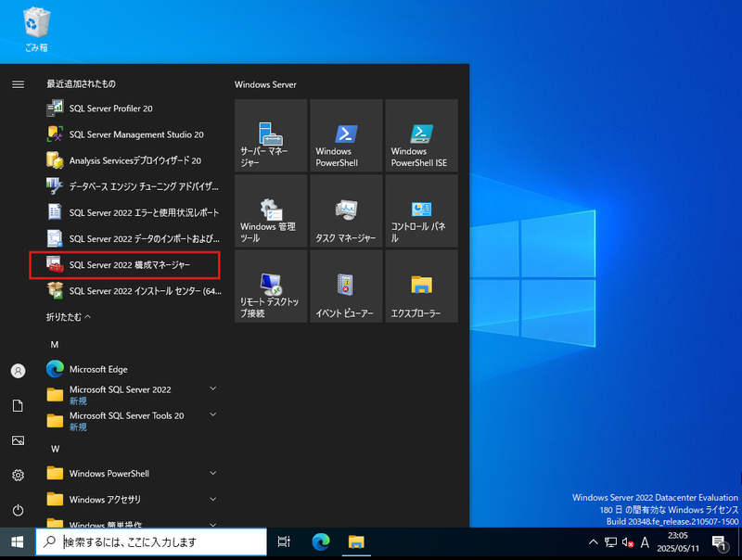Screen dimensions: 742x560
Task: Open the notification center icon
Action: tap(720, 543)
